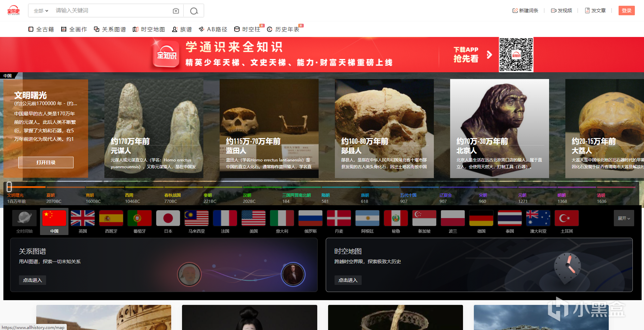Jump to 春秋战国 770BC on timeline
644x330 pixels.
click(x=173, y=198)
